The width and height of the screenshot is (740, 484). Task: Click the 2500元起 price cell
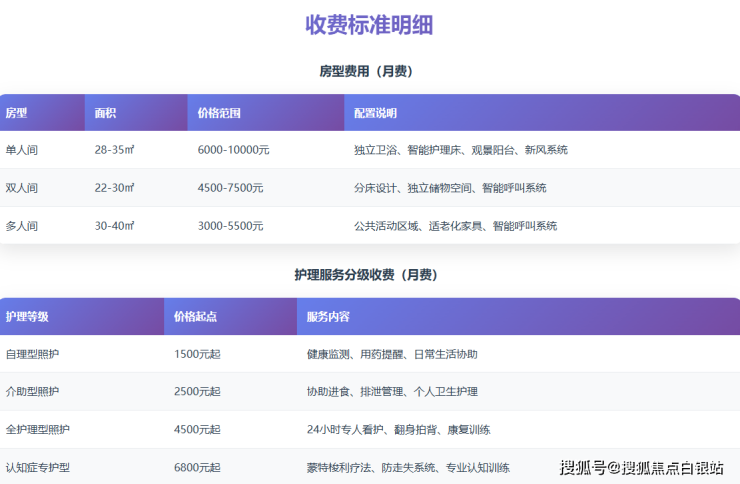click(197, 391)
